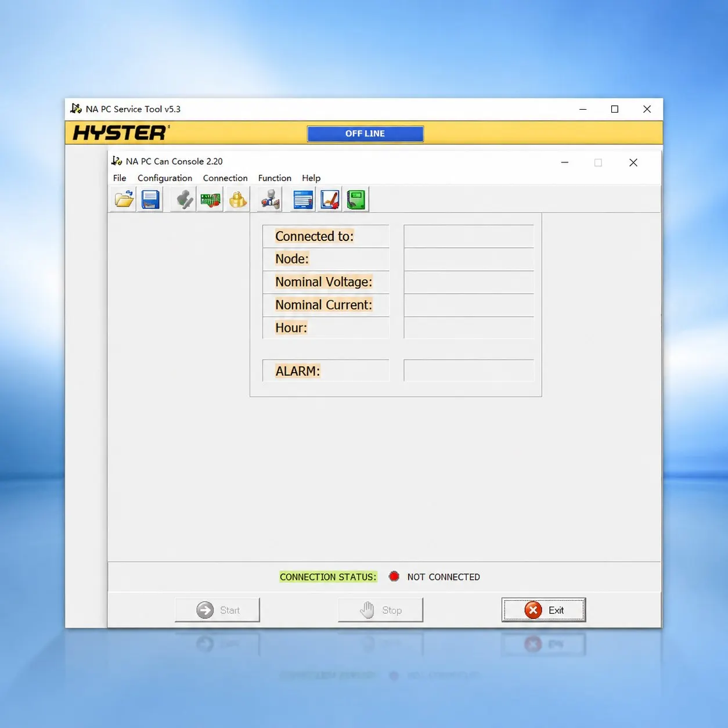This screenshot has width=728, height=728.
Task: Click the blue floppy disk save icon
Action: coord(150,200)
